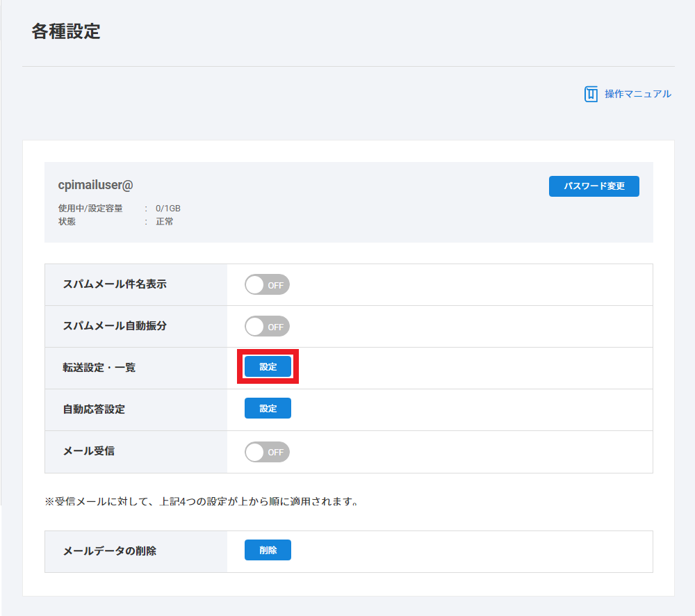Select the cpimailuser@ account name
This screenshot has width=695, height=616.
[x=95, y=185]
